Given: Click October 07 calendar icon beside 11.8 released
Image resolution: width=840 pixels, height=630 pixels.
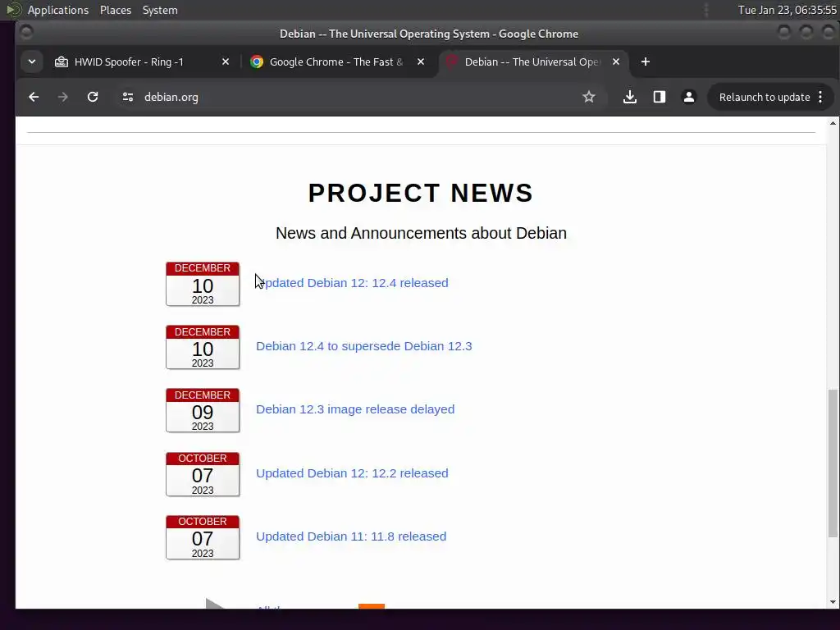Looking at the screenshot, I should point(203,537).
